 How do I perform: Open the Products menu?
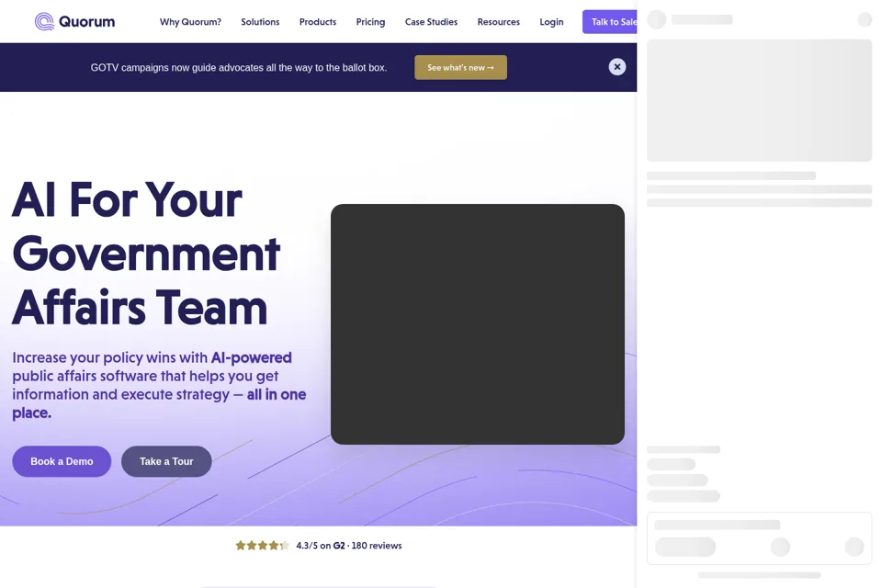tap(318, 22)
